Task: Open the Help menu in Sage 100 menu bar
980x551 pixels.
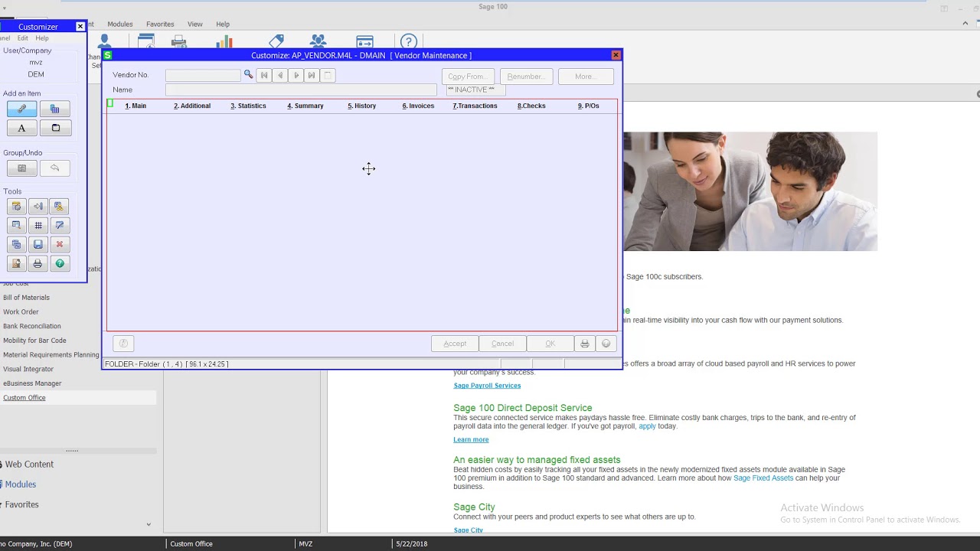Action: [x=223, y=24]
